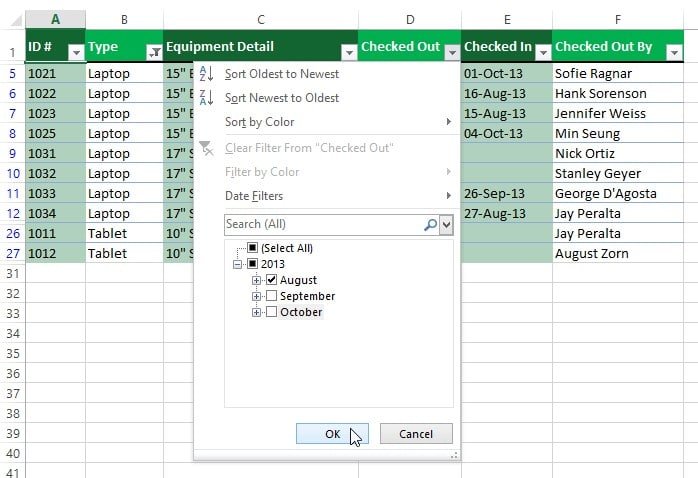This screenshot has height=478, width=698.
Task: Check the October checkbox
Action: click(271, 312)
